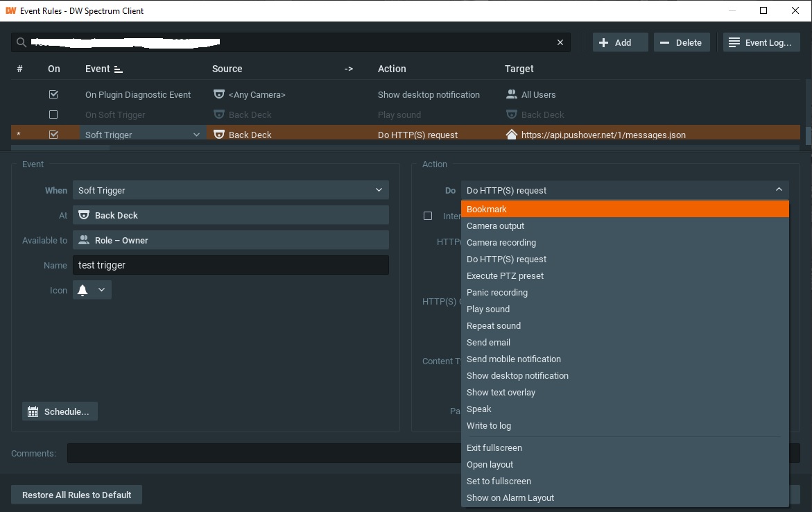Image resolution: width=812 pixels, height=512 pixels.
Task: Click the calendar icon on Schedule button
Action: pyautogui.click(x=33, y=411)
